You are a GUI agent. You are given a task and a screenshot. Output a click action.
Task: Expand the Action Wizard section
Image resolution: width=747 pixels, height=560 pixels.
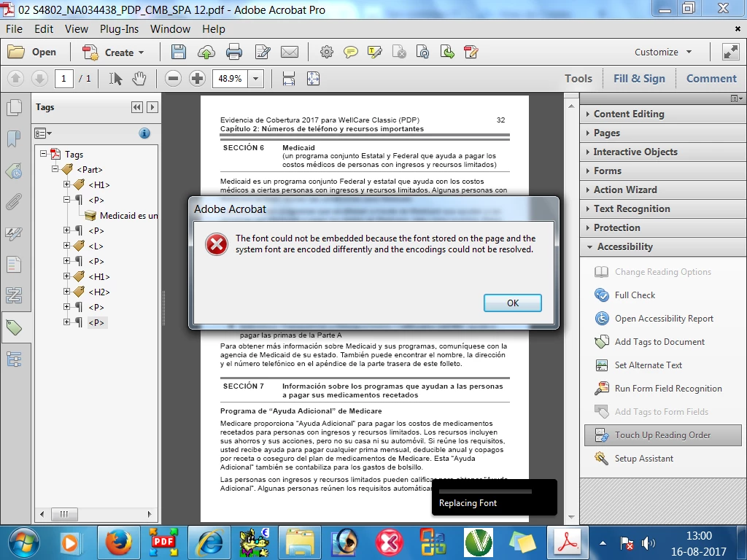pyautogui.click(x=662, y=190)
